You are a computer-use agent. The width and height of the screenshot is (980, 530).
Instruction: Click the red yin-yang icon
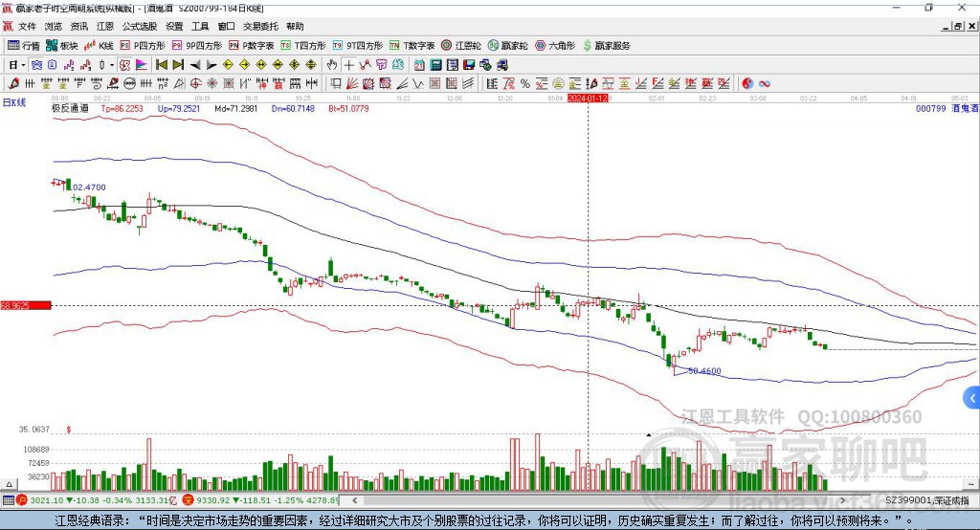(x=747, y=84)
